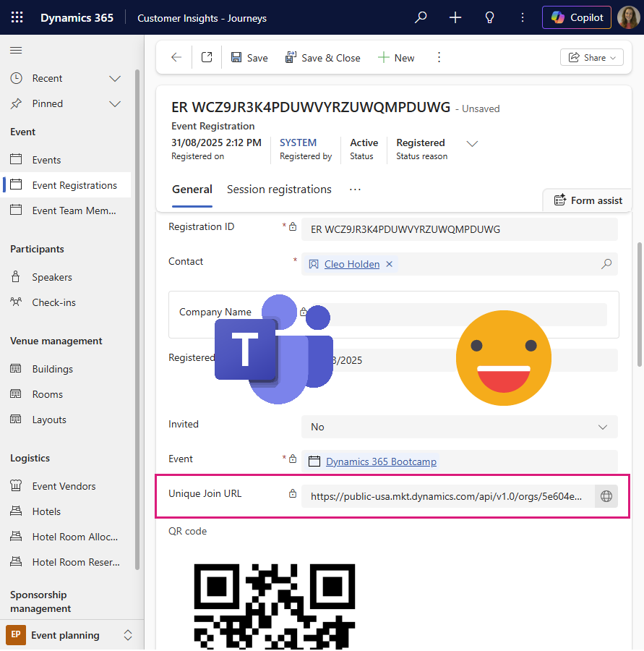The height and width of the screenshot is (651, 644).
Task: Open the Dynamics 365 Bootcamp event link
Action: [381, 459]
